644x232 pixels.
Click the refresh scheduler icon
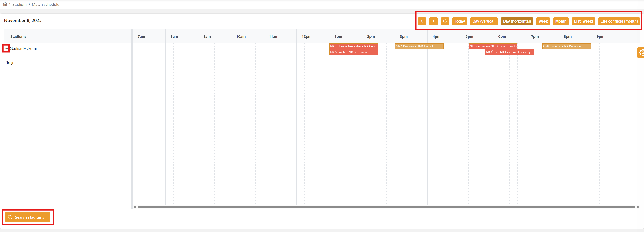point(445,21)
